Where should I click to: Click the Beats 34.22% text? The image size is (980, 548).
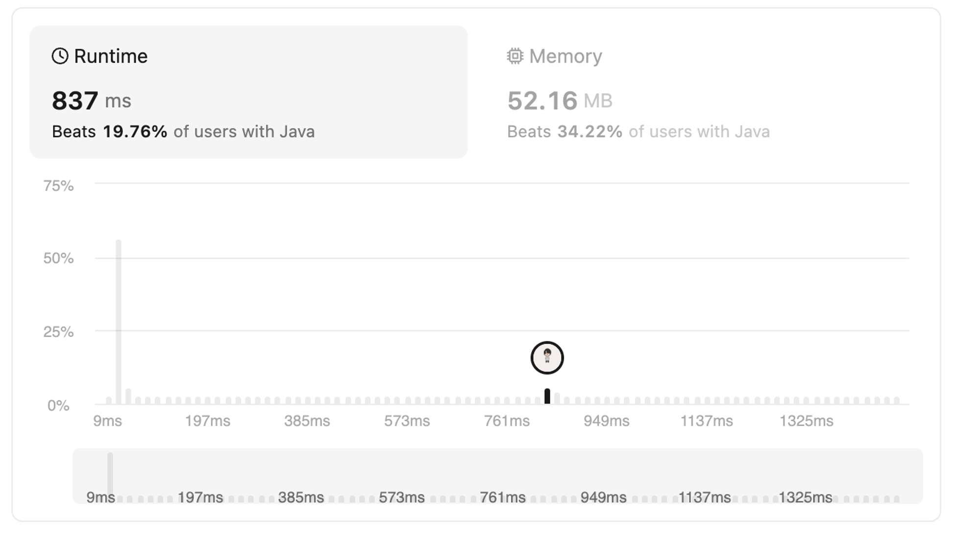pyautogui.click(x=564, y=131)
